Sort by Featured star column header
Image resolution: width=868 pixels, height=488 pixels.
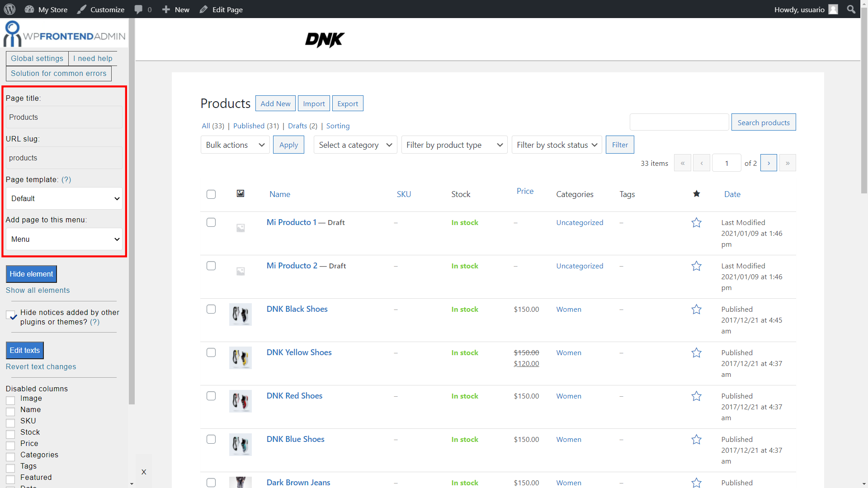coord(697,193)
